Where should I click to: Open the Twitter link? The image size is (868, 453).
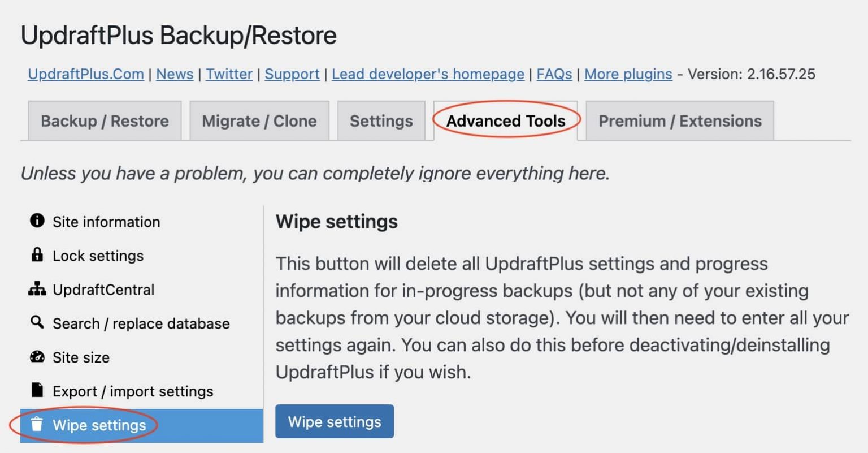point(229,74)
